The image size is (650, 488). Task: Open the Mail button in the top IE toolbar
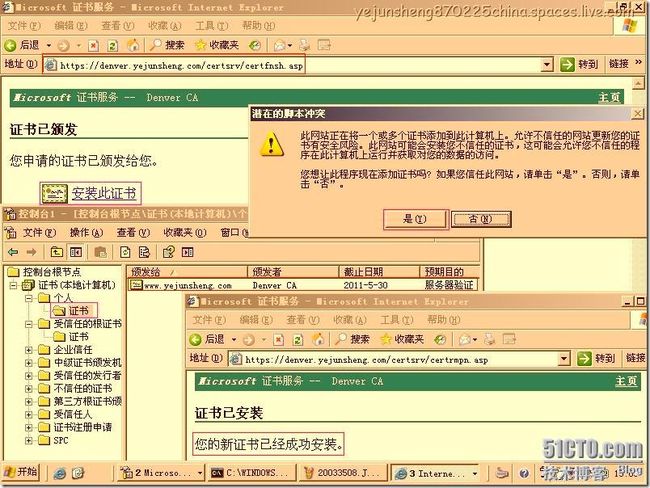click(279, 45)
